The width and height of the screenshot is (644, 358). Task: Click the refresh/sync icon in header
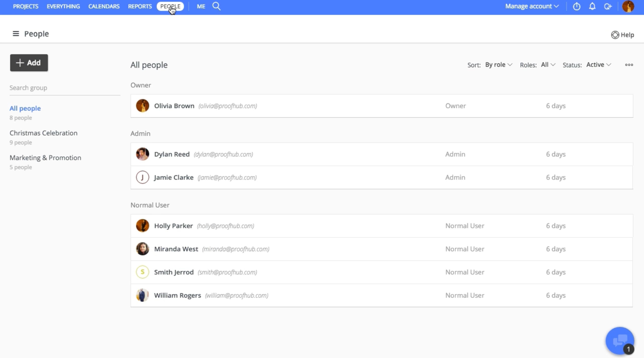pyautogui.click(x=608, y=6)
